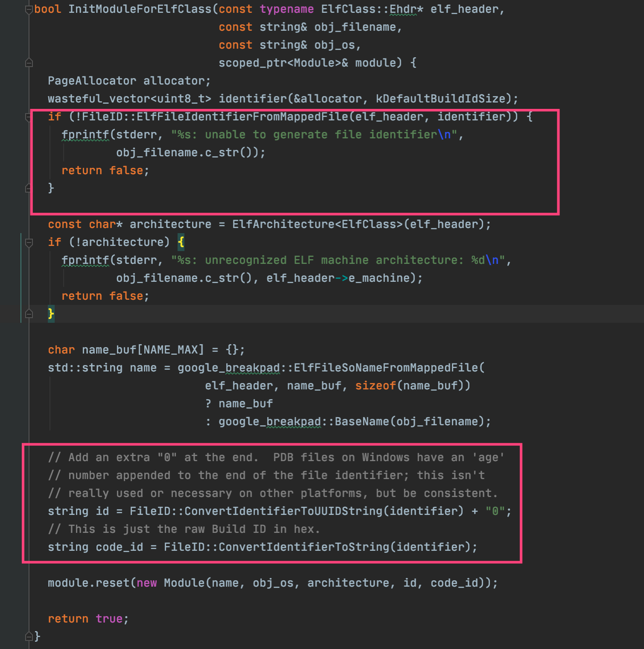Collapse the FileID identifier check if block
Image resolution: width=644 pixels, height=649 pixels.
29,116
